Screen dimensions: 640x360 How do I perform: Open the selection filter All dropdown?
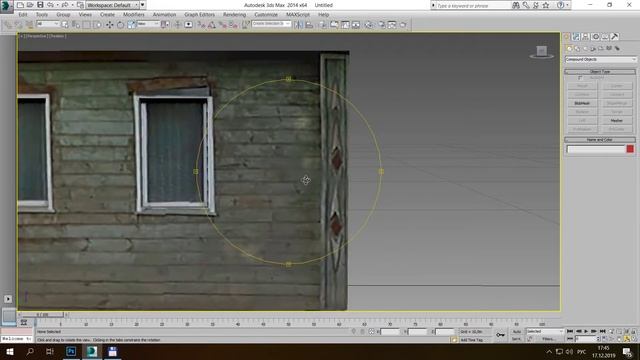point(47,24)
